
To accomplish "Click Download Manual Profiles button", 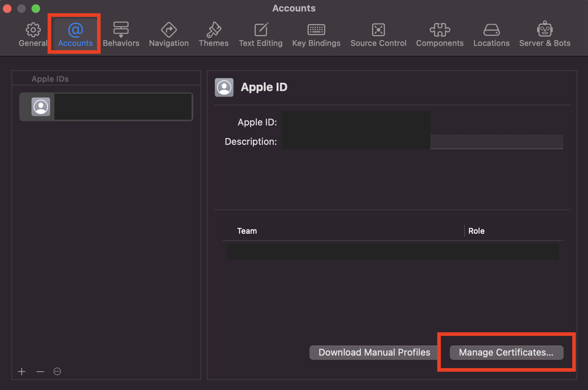I will click(x=374, y=352).
